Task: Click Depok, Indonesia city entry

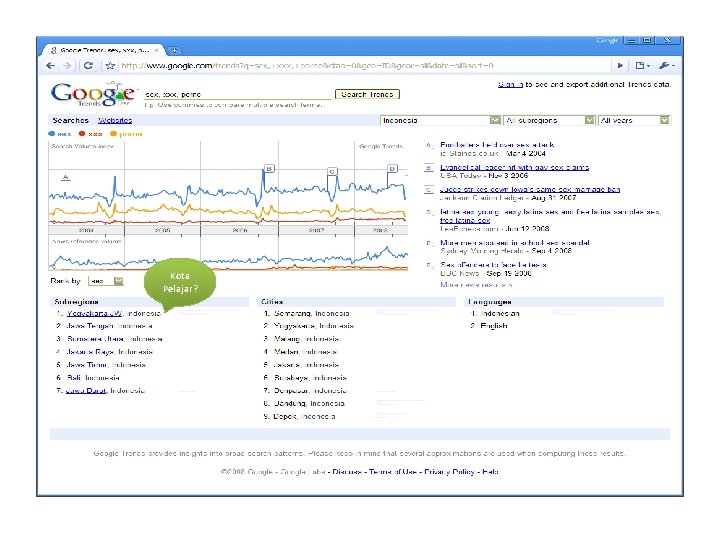Action: (x=304, y=416)
